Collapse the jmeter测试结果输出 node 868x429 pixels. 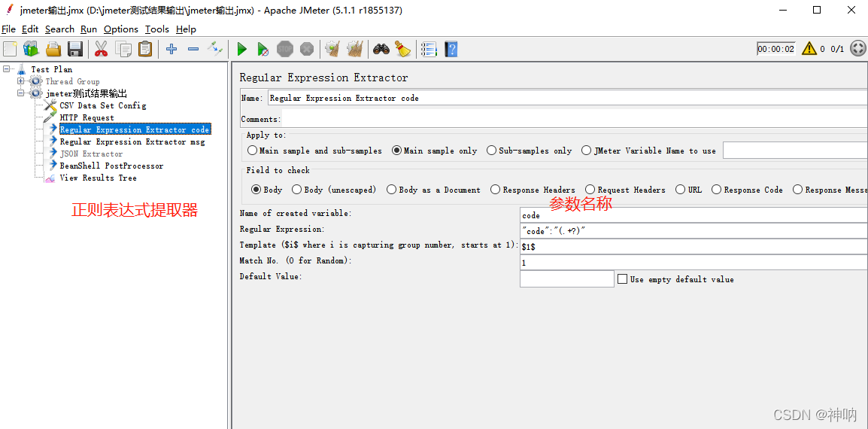pyautogui.click(x=21, y=93)
